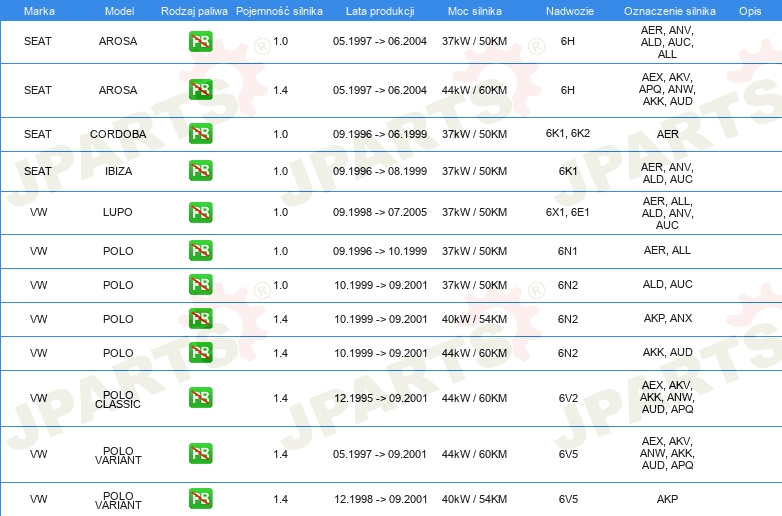Click the fuel icon for Arosa 1.0

(x=200, y=42)
